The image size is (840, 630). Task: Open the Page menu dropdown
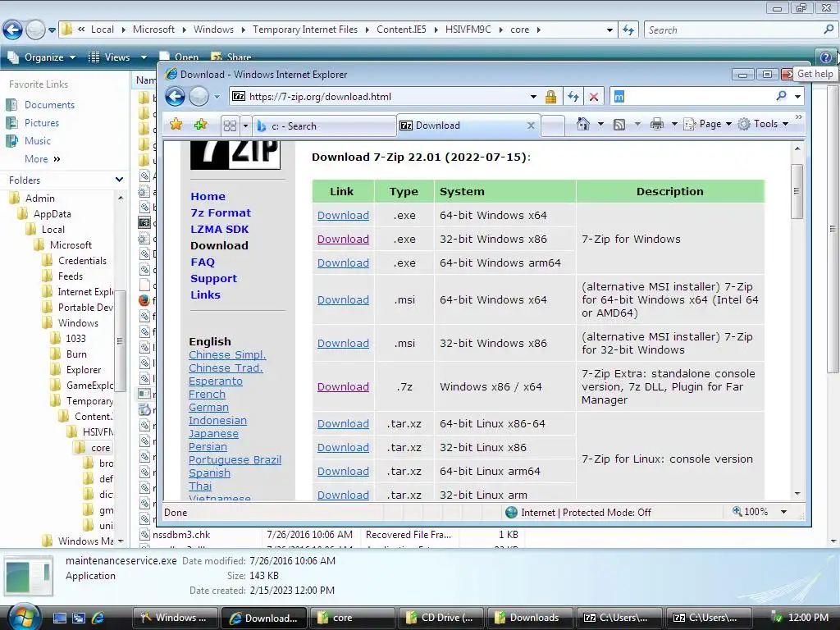708,125
